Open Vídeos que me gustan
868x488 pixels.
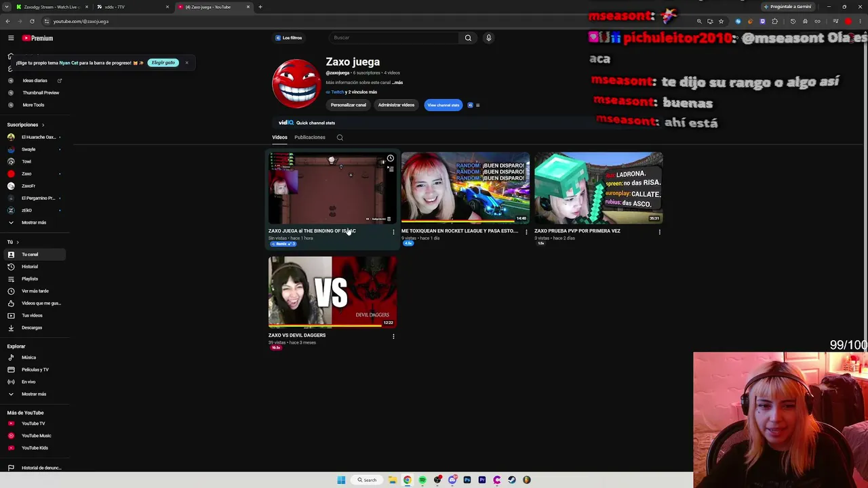click(34, 303)
